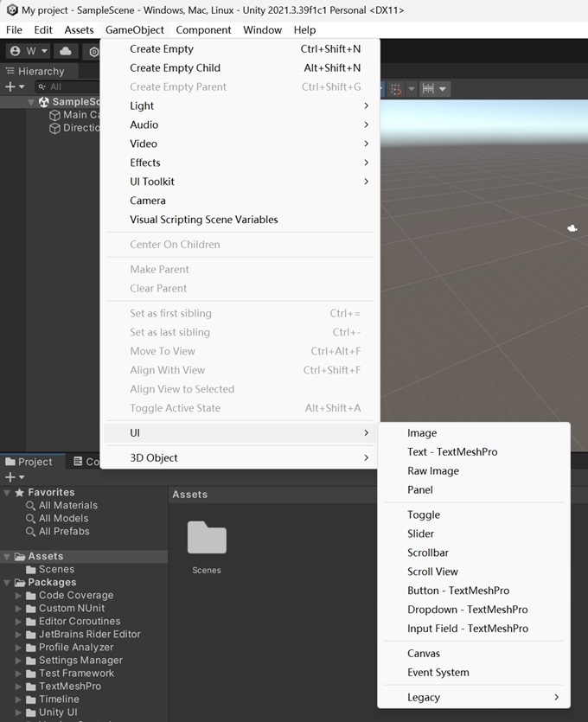
Task: Select Camera in GameObject menu
Action: (240, 201)
